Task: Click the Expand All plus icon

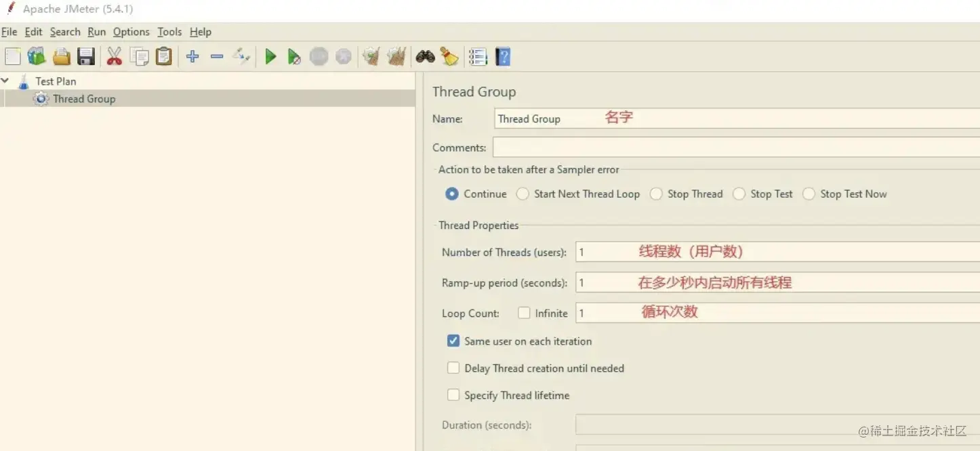Action: coord(192,56)
